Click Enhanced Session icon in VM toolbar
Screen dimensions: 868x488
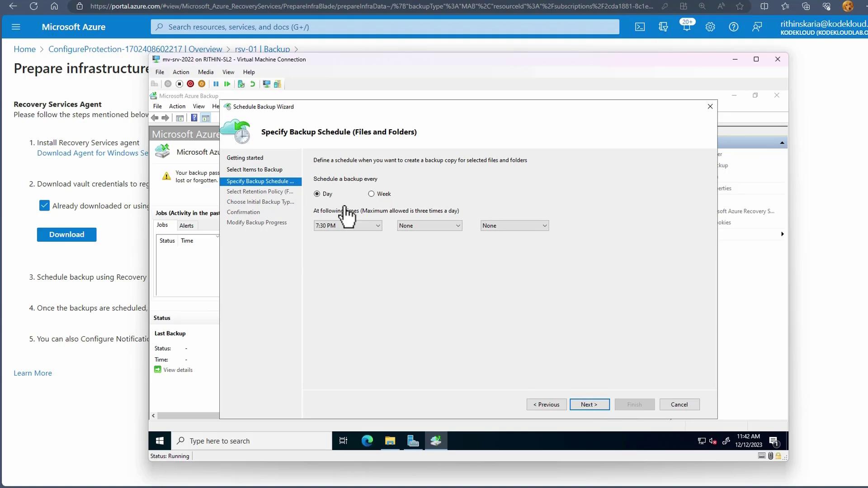267,84
